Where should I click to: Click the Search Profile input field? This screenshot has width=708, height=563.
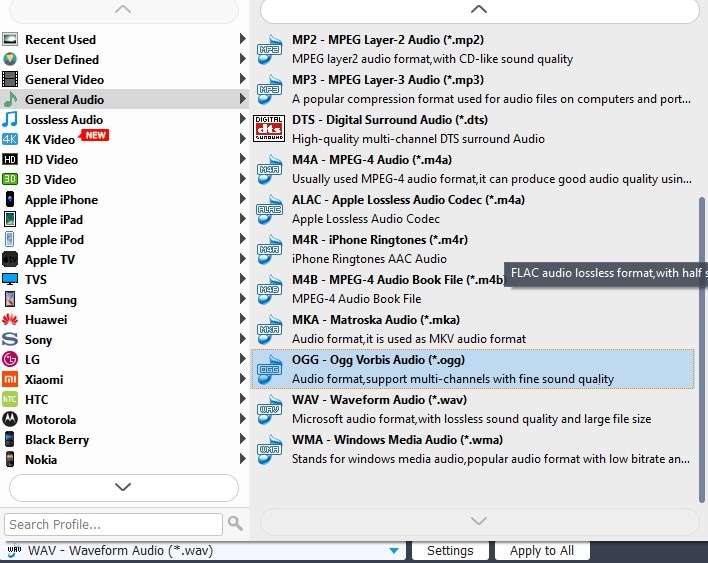click(x=113, y=524)
